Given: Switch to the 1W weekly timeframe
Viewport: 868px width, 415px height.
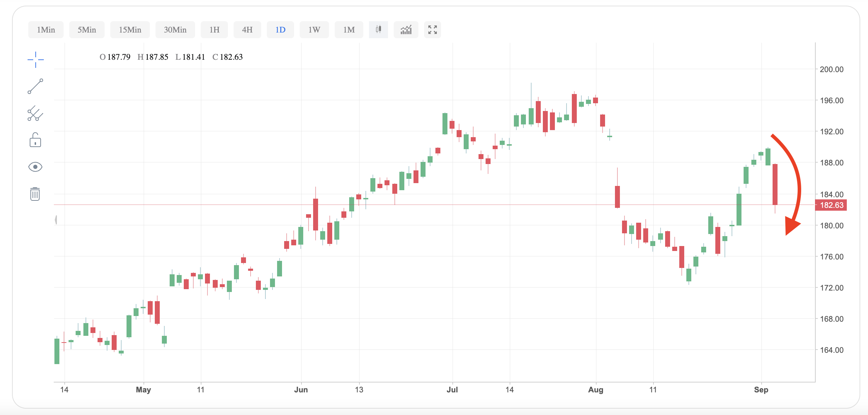Looking at the screenshot, I should click(x=314, y=30).
